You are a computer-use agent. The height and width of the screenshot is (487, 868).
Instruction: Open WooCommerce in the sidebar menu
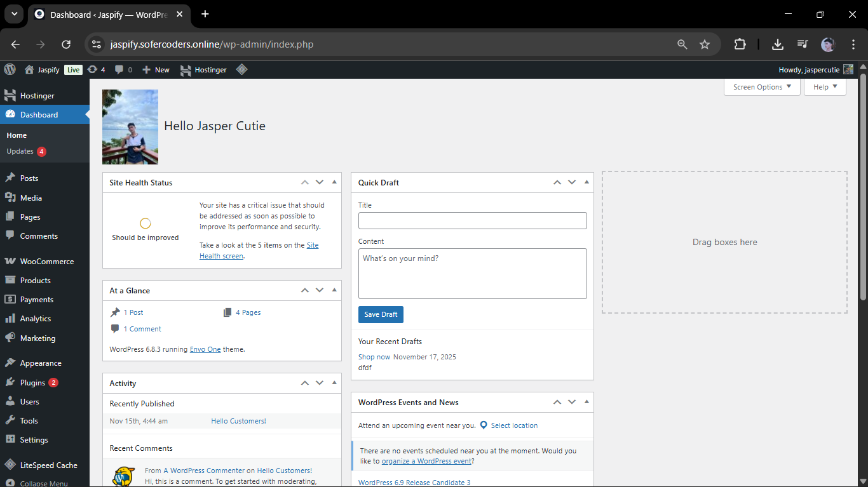(46, 261)
